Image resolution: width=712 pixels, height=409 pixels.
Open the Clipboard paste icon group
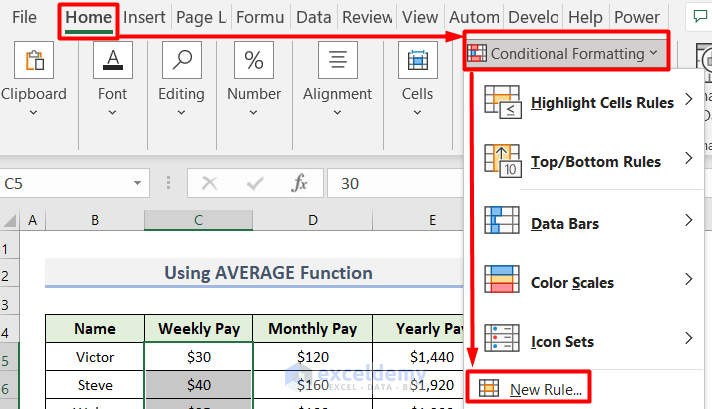pyautogui.click(x=34, y=60)
